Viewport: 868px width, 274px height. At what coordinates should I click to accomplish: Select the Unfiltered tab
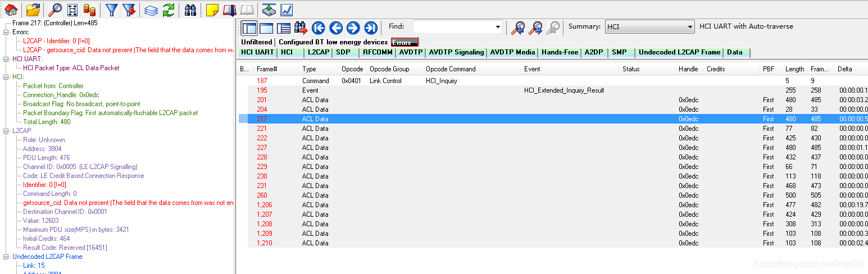pos(257,42)
